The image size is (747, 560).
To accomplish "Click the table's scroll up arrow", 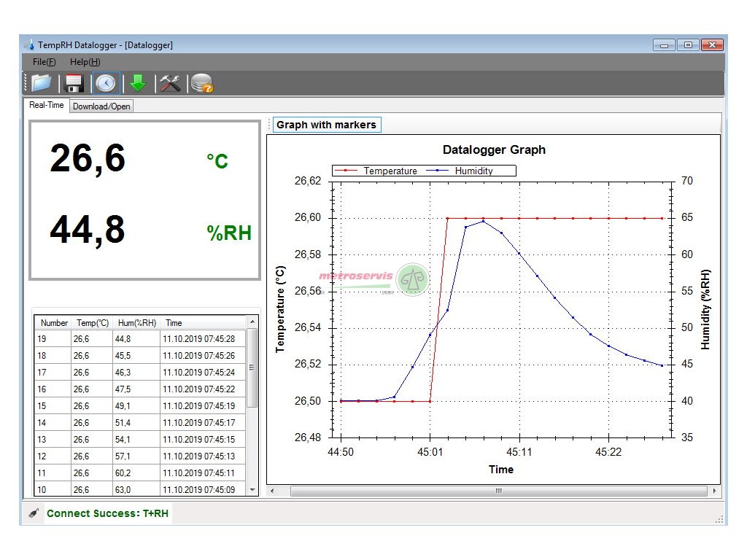I will [252, 322].
